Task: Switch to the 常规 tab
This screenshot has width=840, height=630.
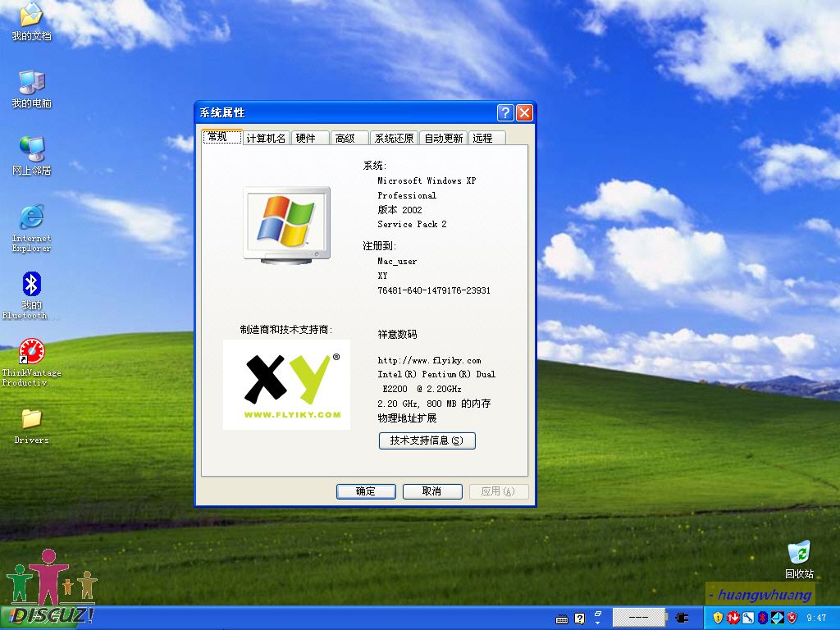Action: [221, 137]
